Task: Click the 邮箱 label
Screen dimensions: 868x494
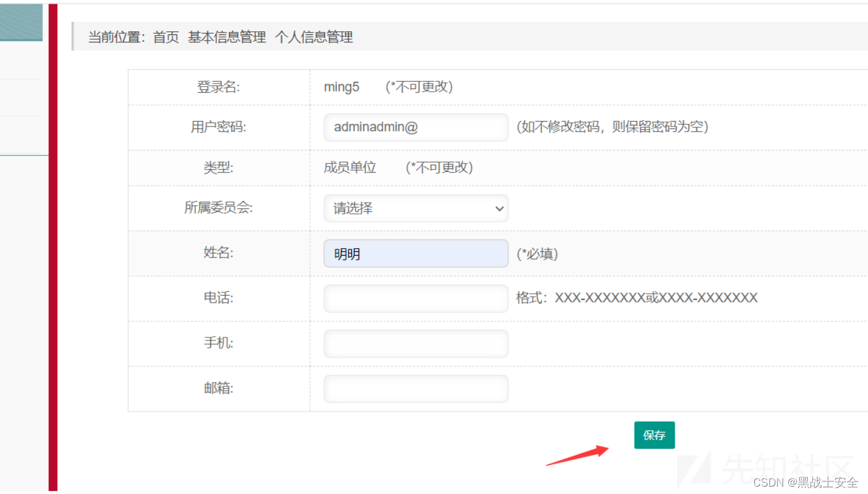Action: click(x=219, y=388)
